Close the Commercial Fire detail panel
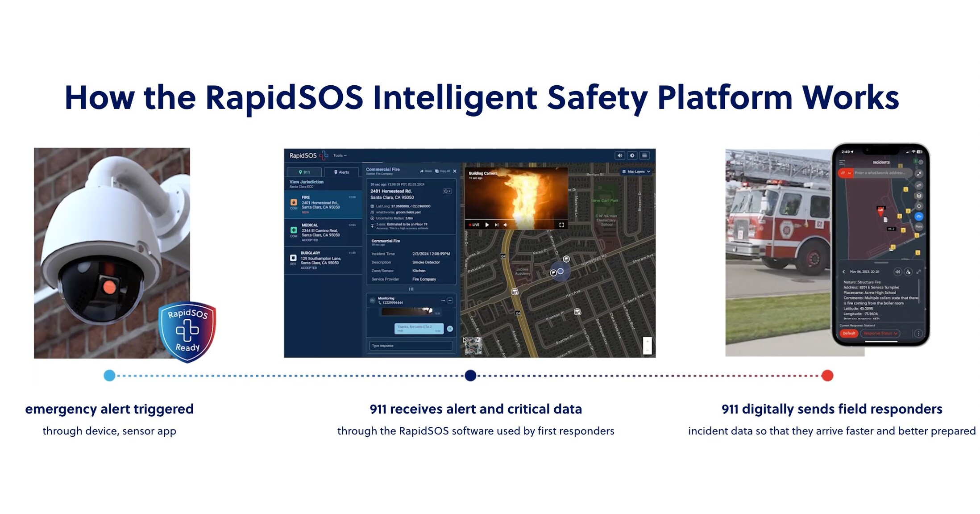This screenshot has height=514, width=980. click(455, 171)
